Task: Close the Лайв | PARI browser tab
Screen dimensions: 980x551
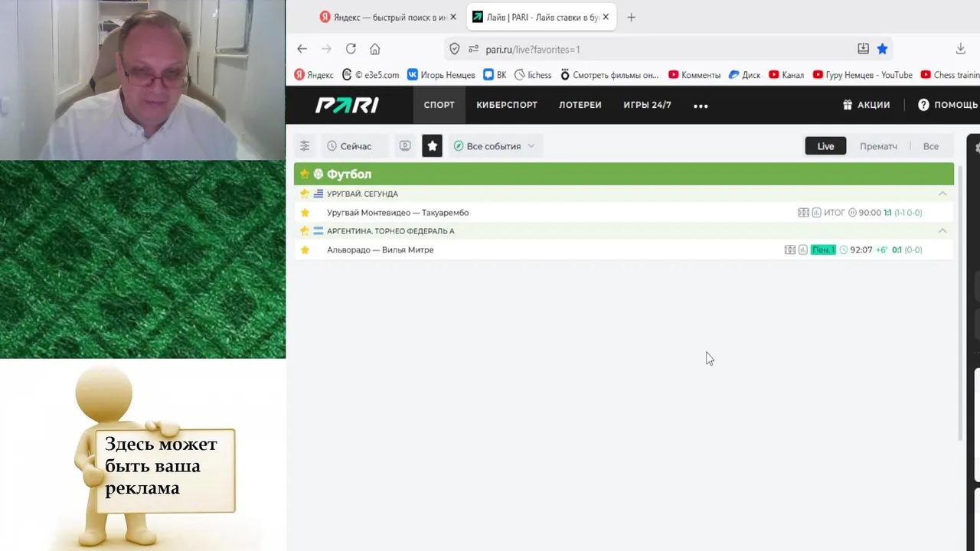Action: [606, 17]
